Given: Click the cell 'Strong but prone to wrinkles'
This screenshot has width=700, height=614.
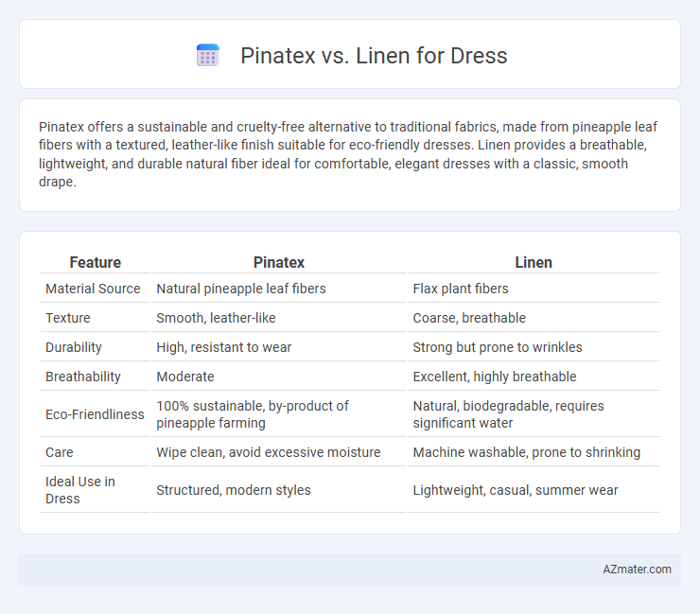Looking at the screenshot, I should coord(498,347).
